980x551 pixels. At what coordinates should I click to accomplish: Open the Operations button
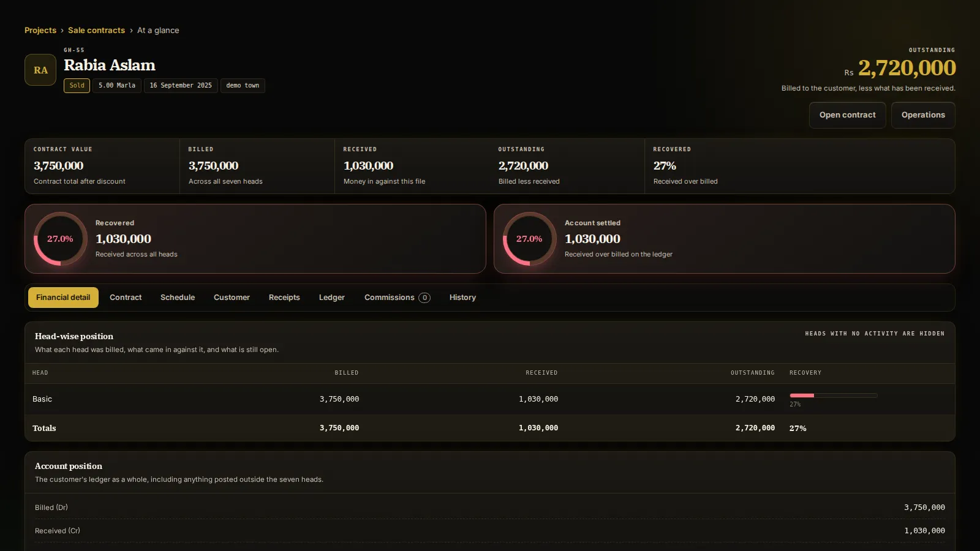tap(923, 115)
